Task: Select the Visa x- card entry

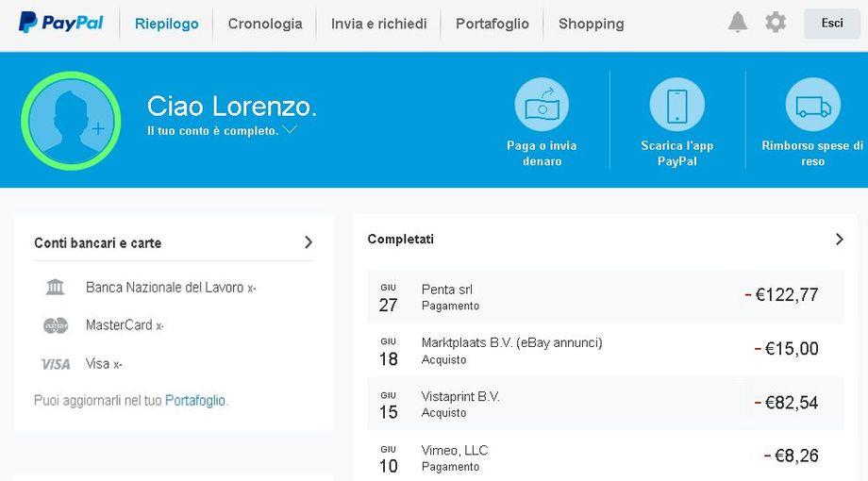Action: click(x=104, y=364)
